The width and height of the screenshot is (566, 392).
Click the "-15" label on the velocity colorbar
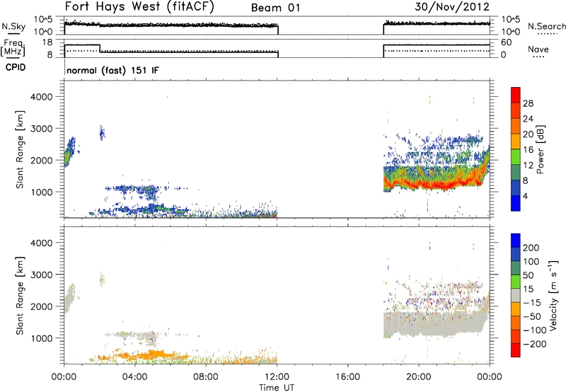tap(531, 303)
